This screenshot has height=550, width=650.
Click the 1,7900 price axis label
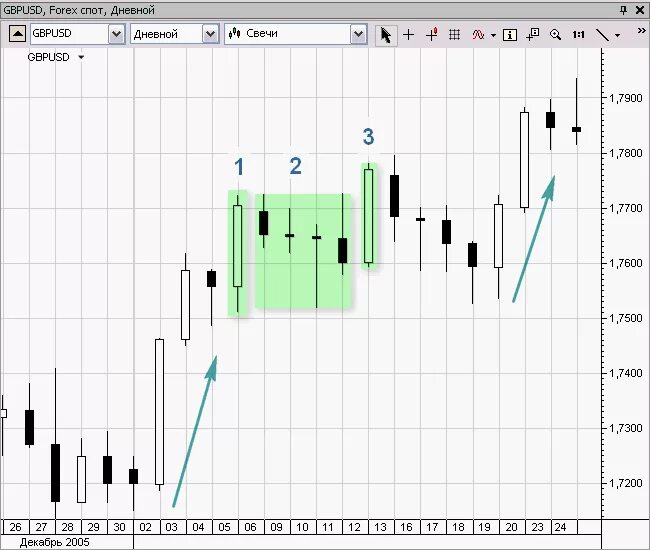point(626,98)
